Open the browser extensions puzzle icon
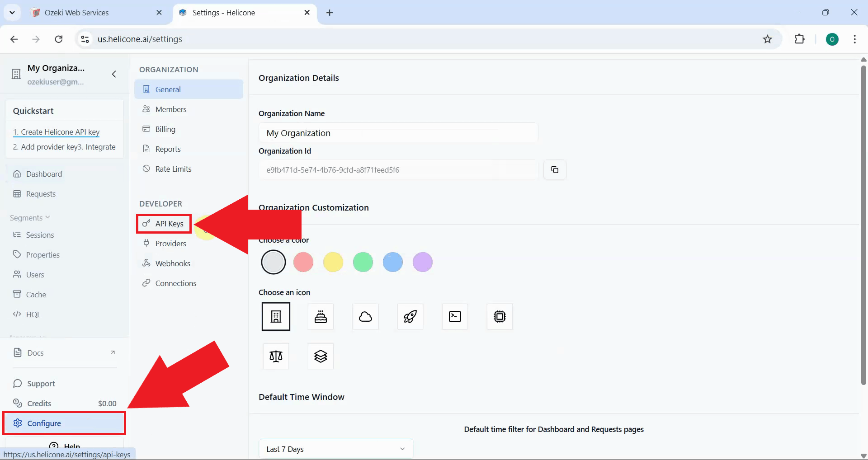Screen dimensions: 868x460 (799, 39)
